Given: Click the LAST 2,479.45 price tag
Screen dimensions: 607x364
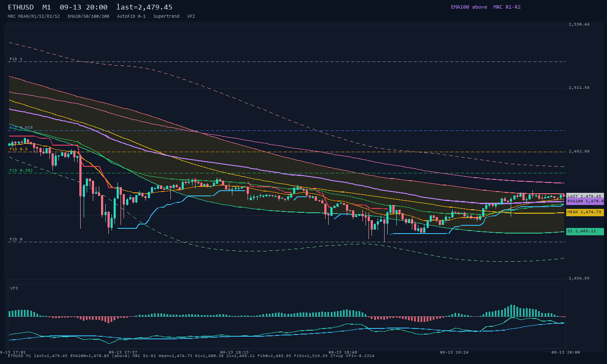Looking at the screenshot, I should tap(585, 196).
